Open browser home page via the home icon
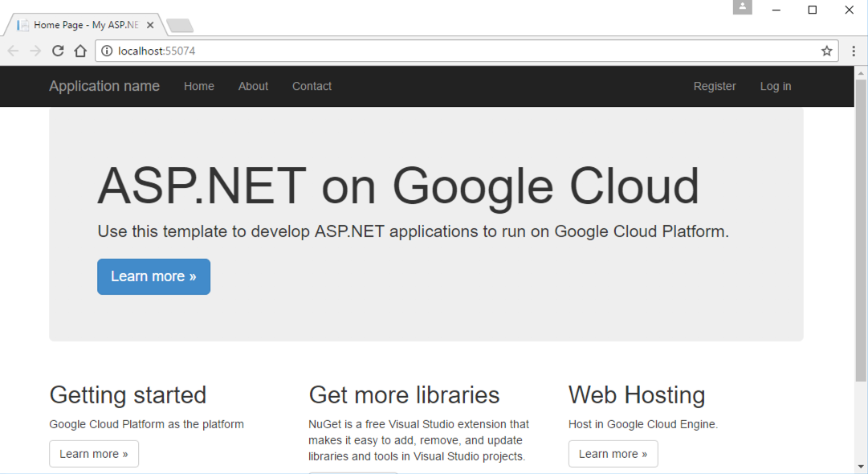 (79, 50)
